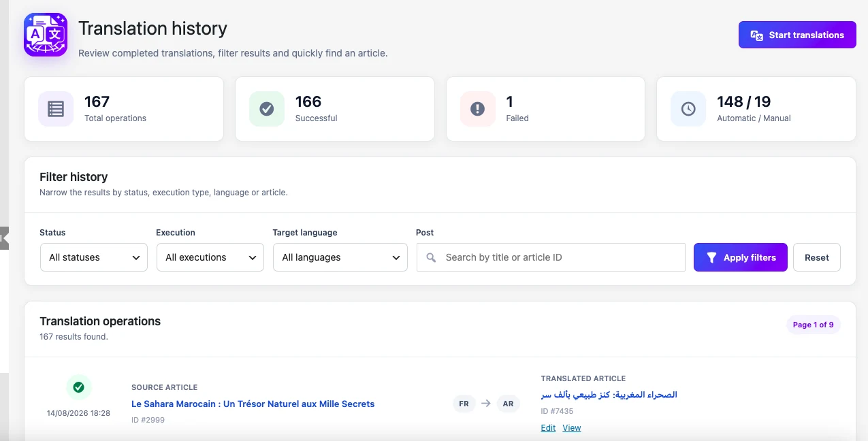Click the Reset button
The width and height of the screenshot is (868, 441).
click(817, 257)
